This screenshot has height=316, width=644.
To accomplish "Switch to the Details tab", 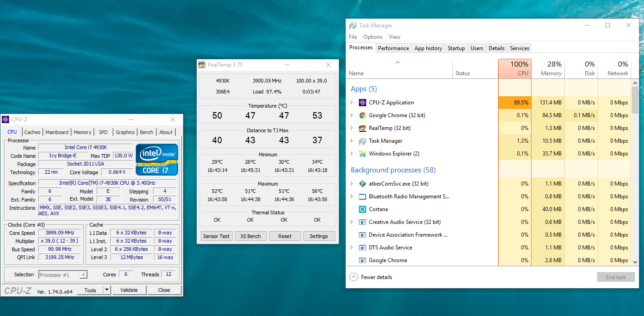I will tap(496, 48).
